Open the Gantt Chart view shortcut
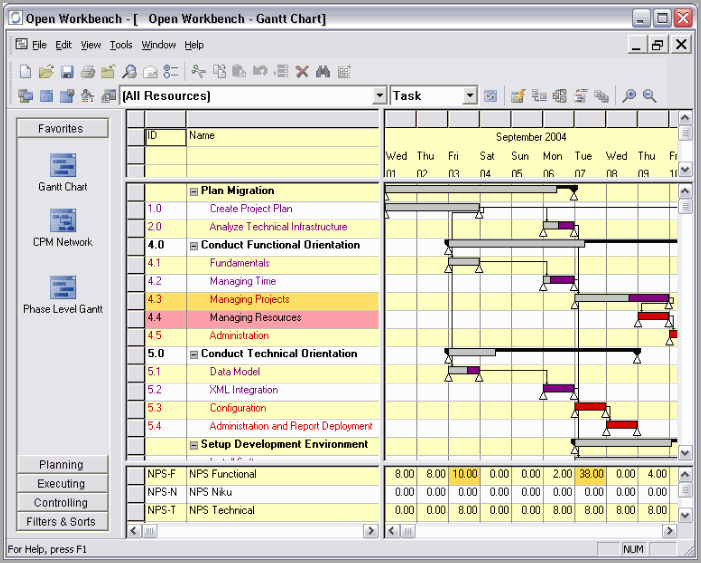 [x=63, y=173]
